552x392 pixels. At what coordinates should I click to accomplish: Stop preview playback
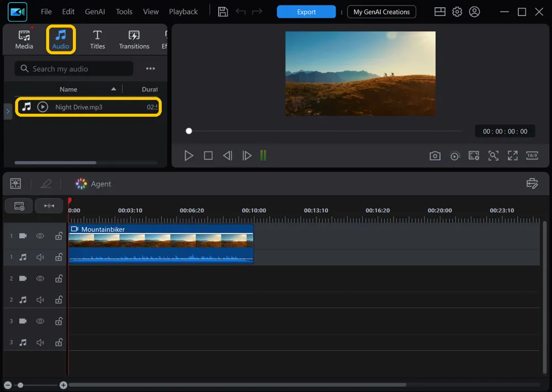click(x=209, y=155)
